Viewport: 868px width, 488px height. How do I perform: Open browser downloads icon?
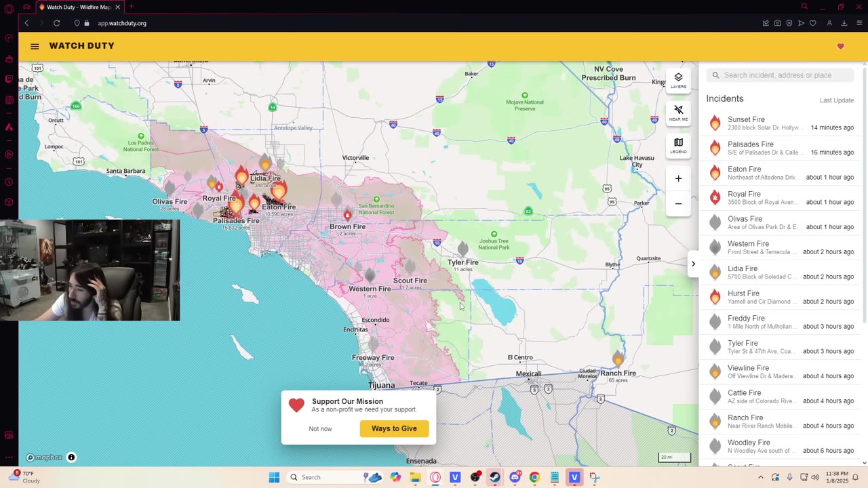[844, 23]
